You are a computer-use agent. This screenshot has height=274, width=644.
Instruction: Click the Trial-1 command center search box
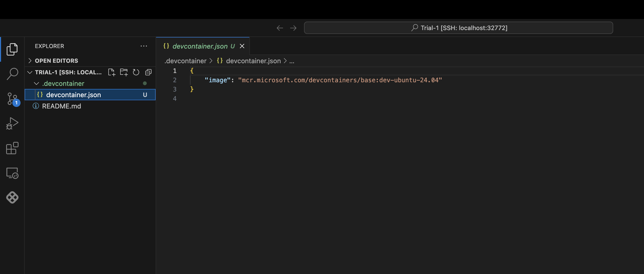click(x=458, y=28)
